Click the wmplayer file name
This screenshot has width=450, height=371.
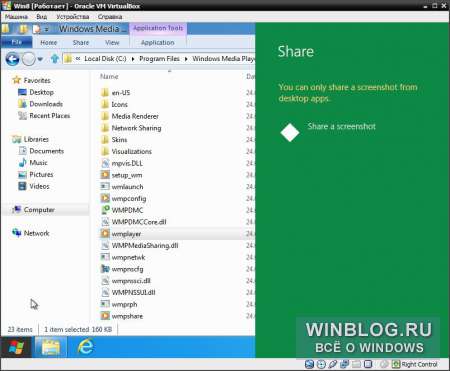[126, 234]
